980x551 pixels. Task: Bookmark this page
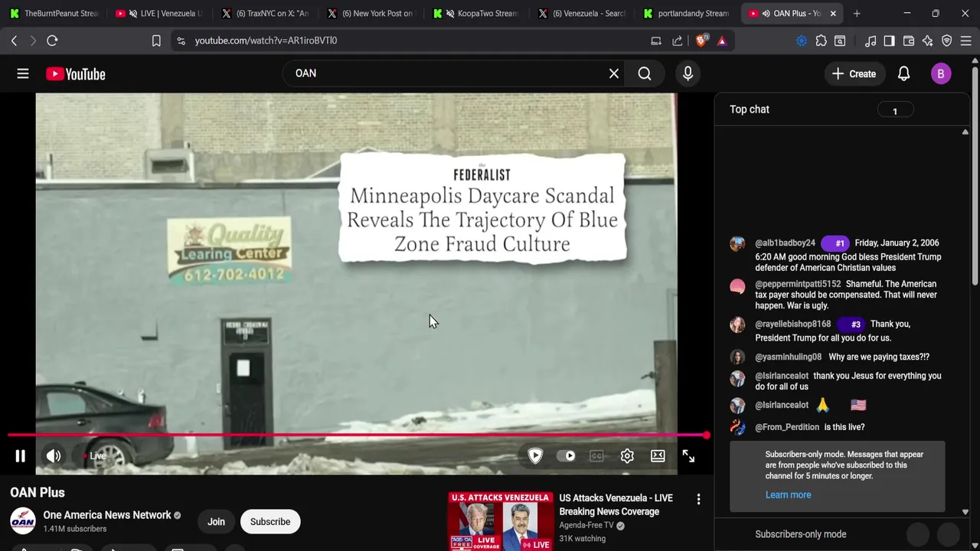pos(156,41)
